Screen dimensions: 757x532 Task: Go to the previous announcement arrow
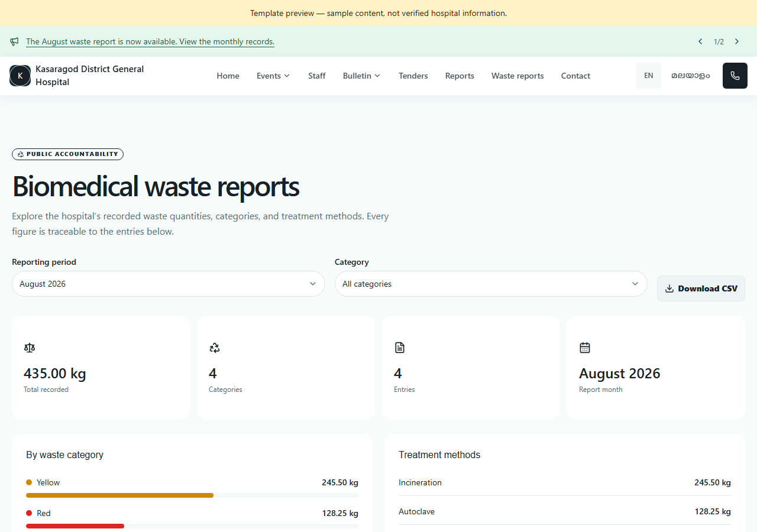point(700,41)
